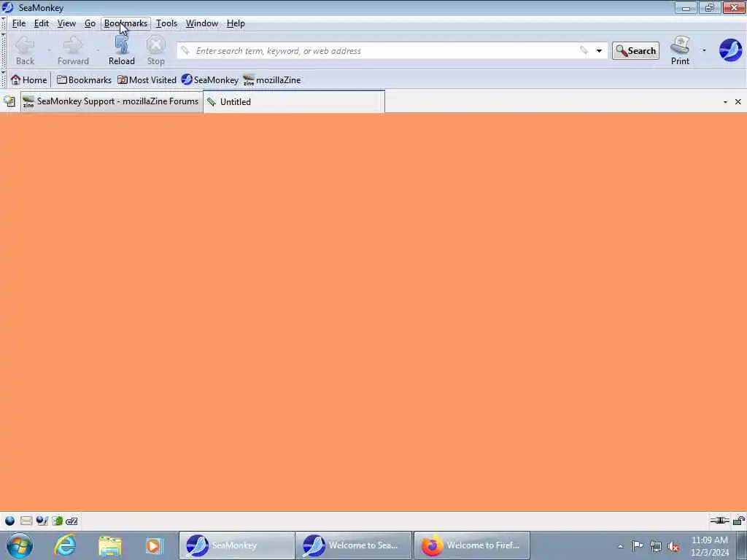Click the Back navigation button
The image size is (747, 560).
click(x=25, y=50)
